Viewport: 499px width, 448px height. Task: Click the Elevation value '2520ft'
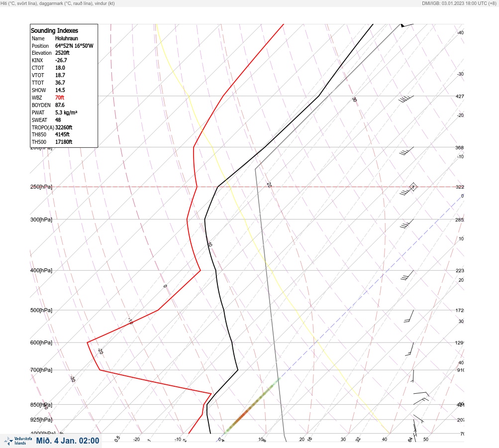[x=62, y=53]
